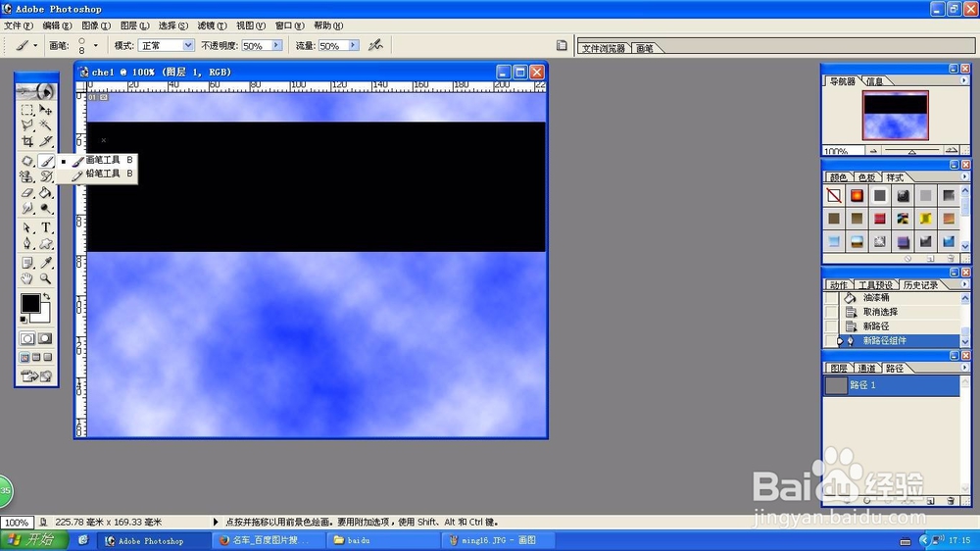Switch to the 色板 tab
980x551 pixels.
pos(866,177)
